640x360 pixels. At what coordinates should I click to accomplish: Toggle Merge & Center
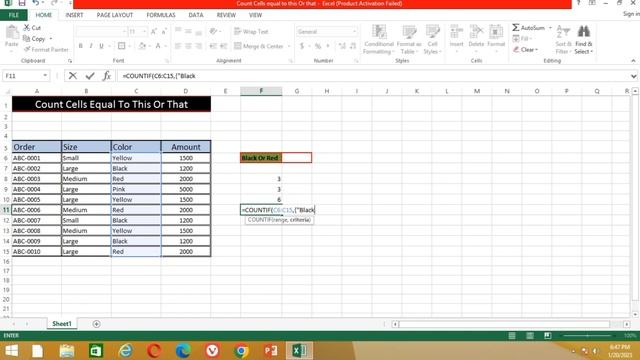(259, 46)
